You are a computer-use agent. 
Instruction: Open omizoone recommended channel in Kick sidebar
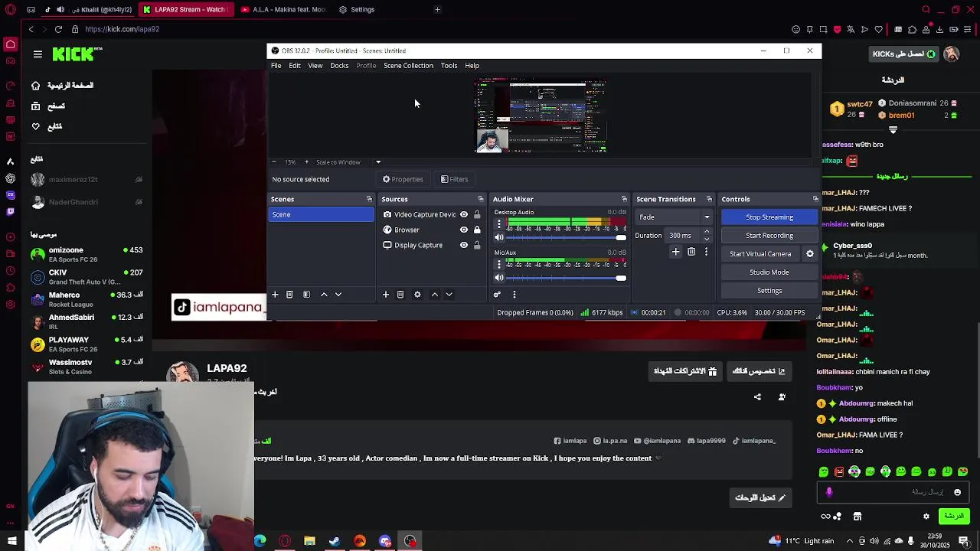[x=87, y=255]
